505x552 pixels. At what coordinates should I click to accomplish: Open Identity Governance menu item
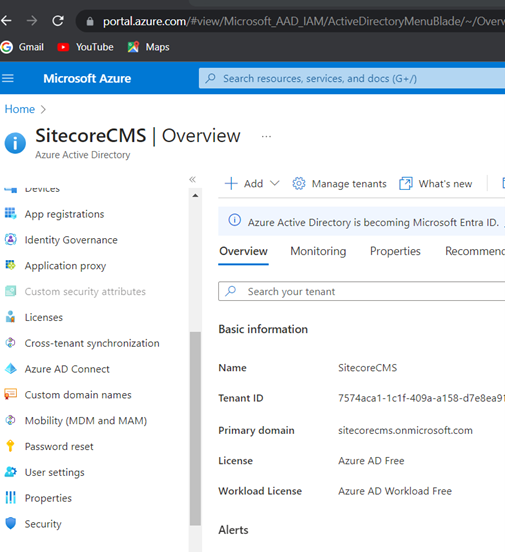[71, 240]
